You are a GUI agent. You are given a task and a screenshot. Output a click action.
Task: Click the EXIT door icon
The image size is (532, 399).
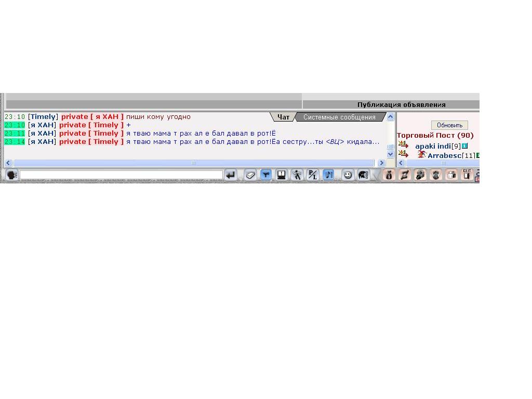tap(467, 175)
